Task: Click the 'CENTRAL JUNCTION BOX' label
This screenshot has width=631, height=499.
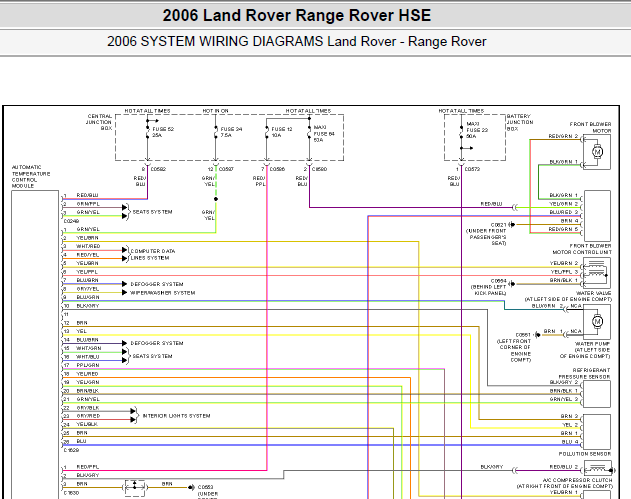Action: click(99, 122)
